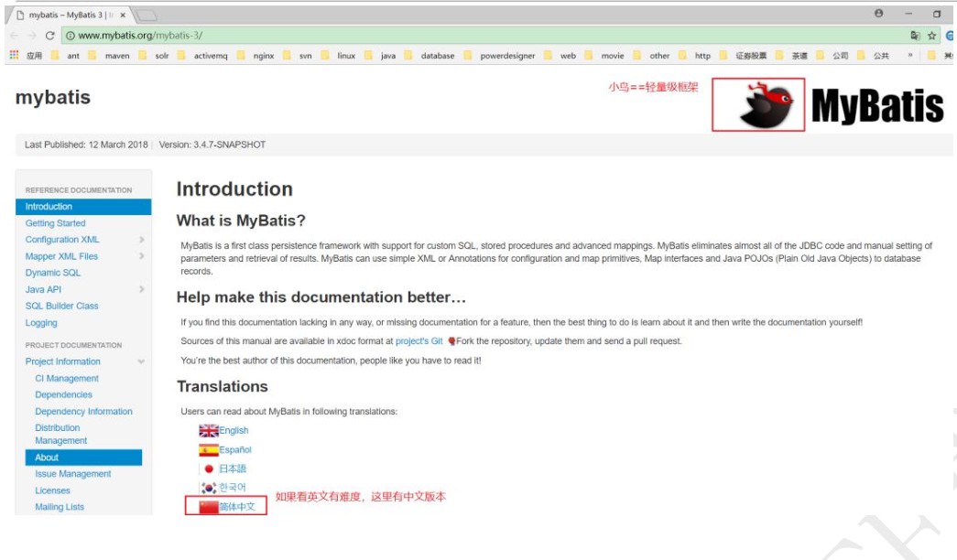Choose 简体中文 translation link

(x=237, y=506)
